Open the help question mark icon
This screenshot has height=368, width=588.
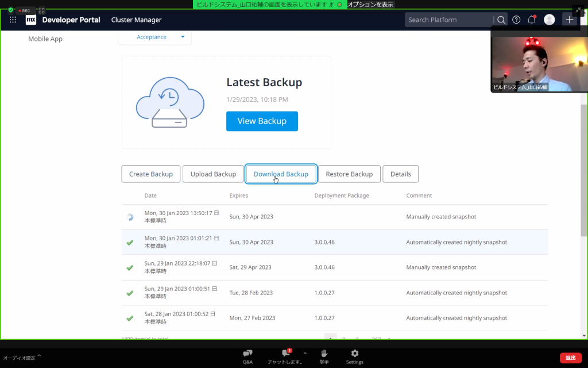[x=516, y=20]
